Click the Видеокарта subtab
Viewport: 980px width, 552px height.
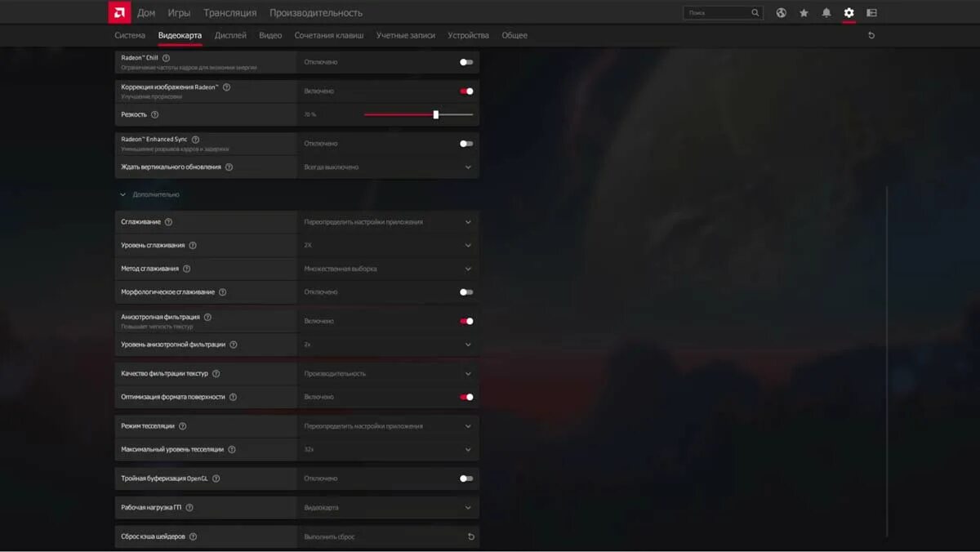(180, 35)
